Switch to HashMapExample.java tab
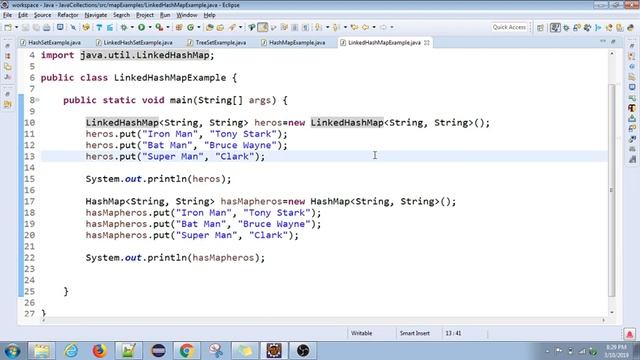This screenshot has width=640, height=360. 293,42
